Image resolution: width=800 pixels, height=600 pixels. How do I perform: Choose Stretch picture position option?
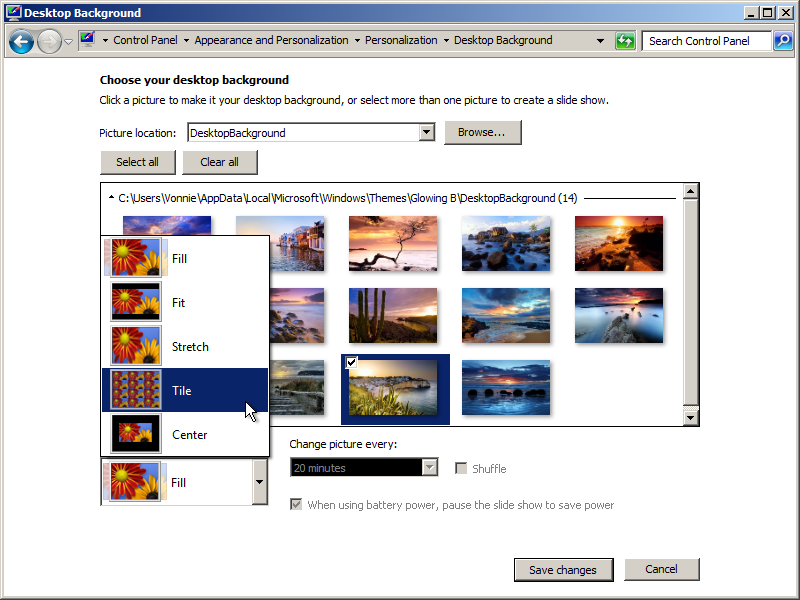[185, 346]
